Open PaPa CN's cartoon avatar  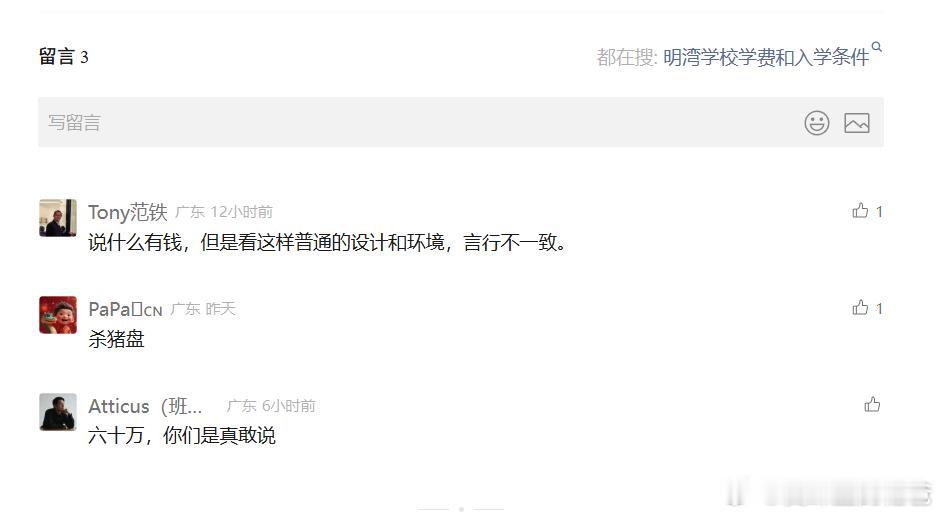[x=58, y=315]
